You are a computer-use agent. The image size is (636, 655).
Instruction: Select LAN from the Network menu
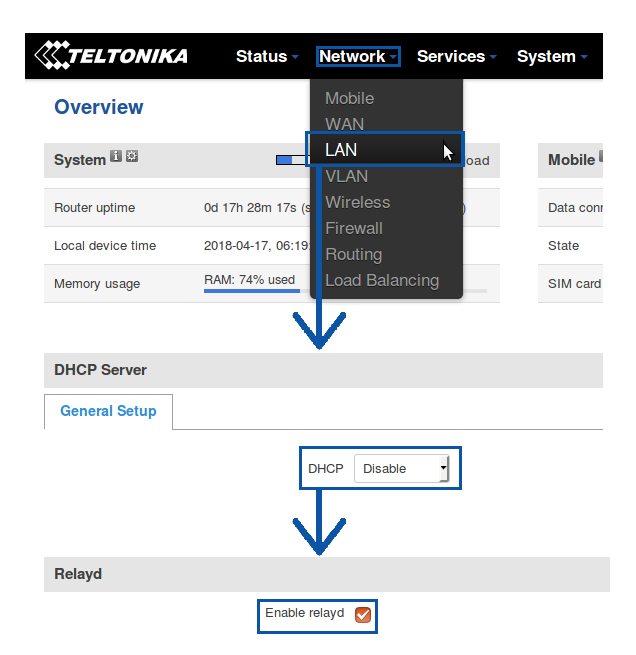coord(341,150)
